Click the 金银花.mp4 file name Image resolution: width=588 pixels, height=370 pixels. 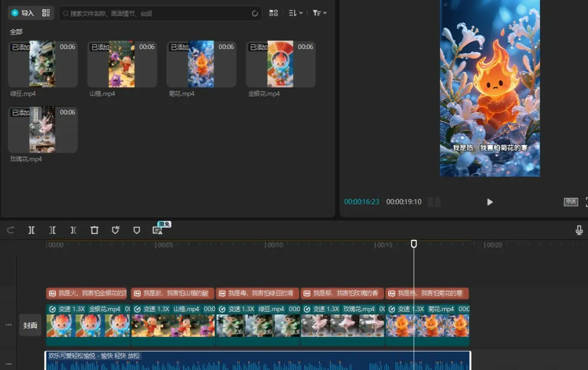[264, 93]
